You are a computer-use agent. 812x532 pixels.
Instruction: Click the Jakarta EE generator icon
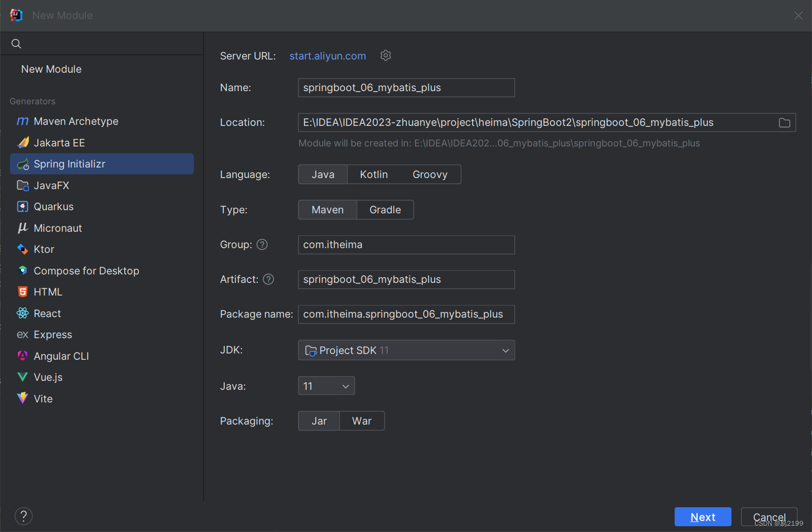coord(23,143)
